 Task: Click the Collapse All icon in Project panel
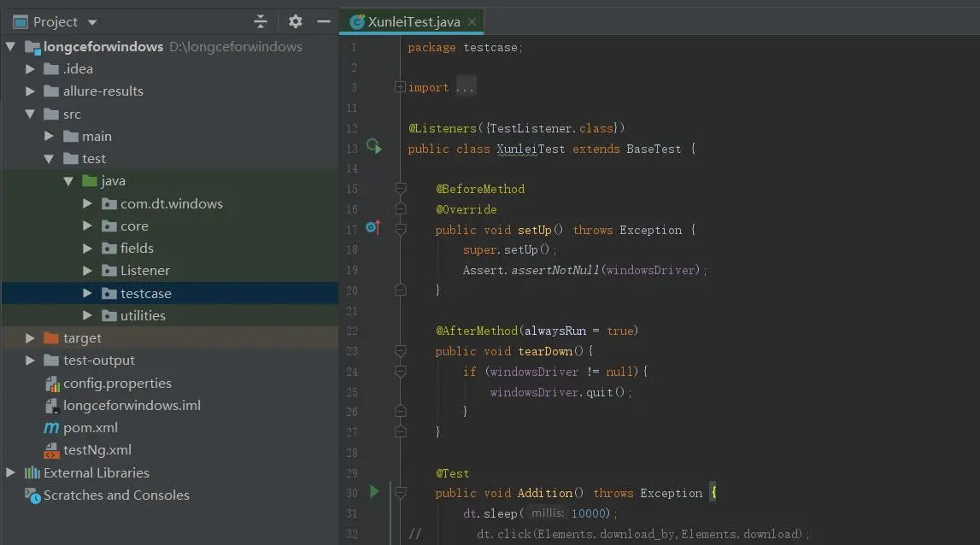point(261,22)
